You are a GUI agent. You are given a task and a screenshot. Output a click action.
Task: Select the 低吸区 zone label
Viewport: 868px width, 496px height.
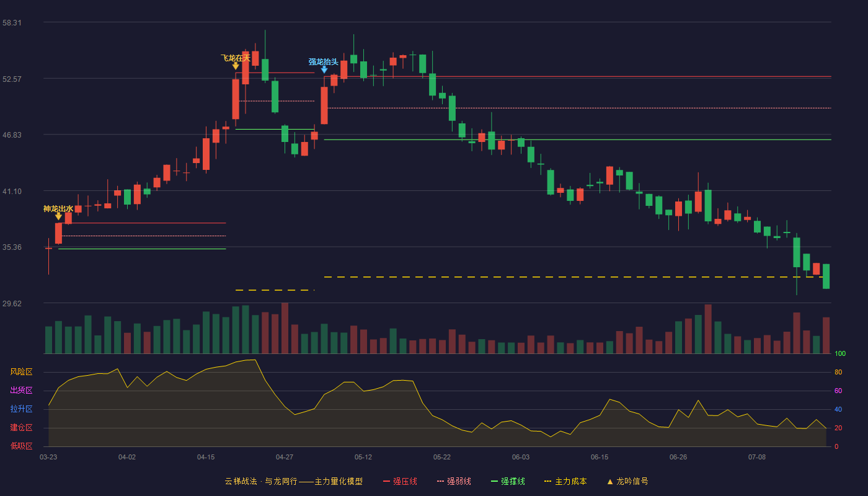[x=21, y=446]
